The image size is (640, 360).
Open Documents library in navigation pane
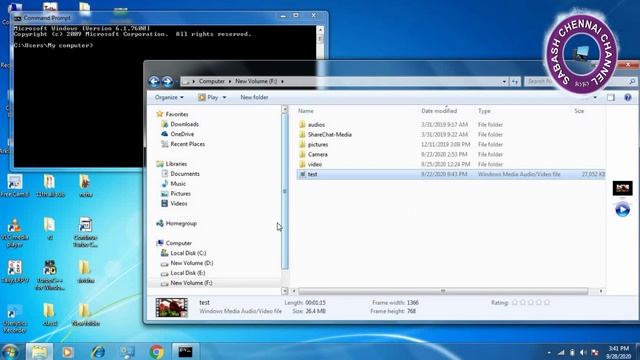pos(184,173)
